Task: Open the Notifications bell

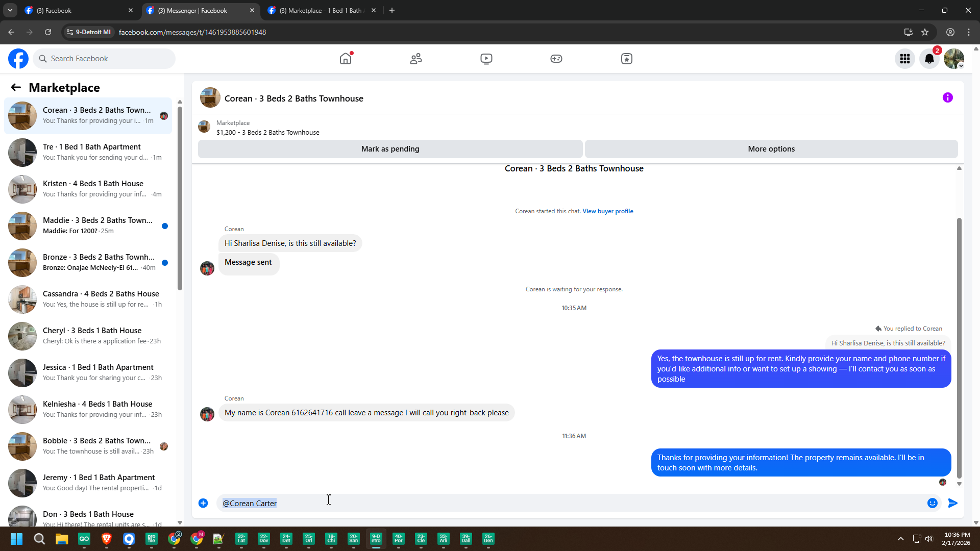Action: [x=929, y=59]
